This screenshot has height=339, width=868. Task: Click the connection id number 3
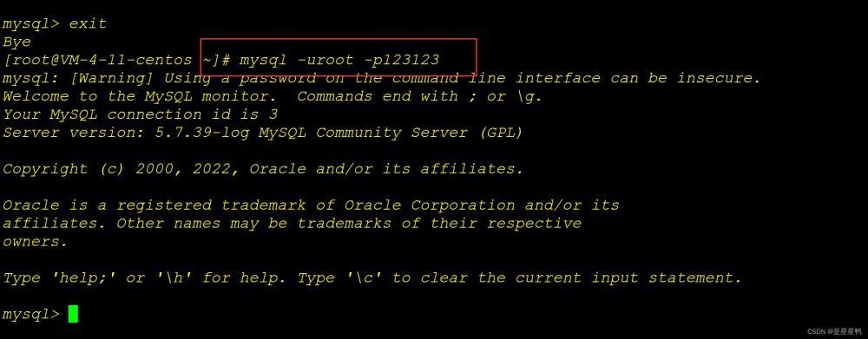coord(273,114)
